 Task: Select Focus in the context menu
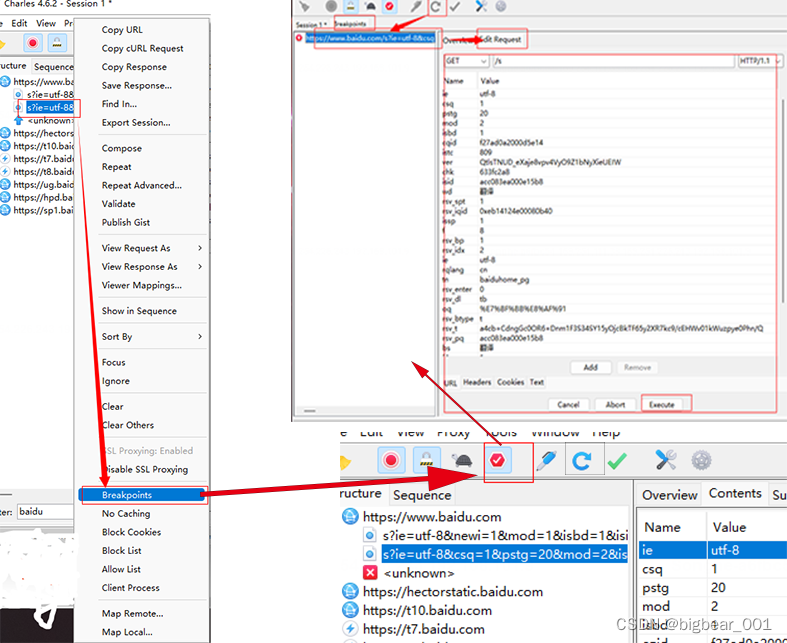(113, 362)
